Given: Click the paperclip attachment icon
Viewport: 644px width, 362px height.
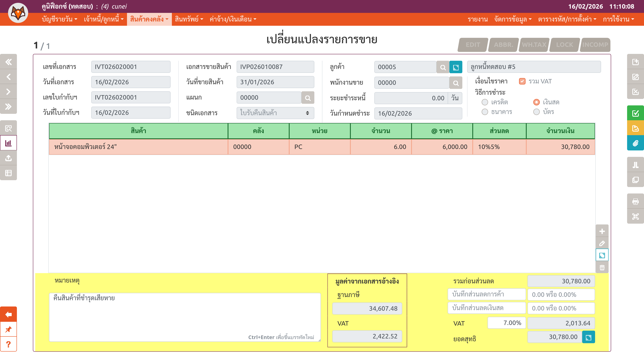Looking at the screenshot, I should 635,143.
